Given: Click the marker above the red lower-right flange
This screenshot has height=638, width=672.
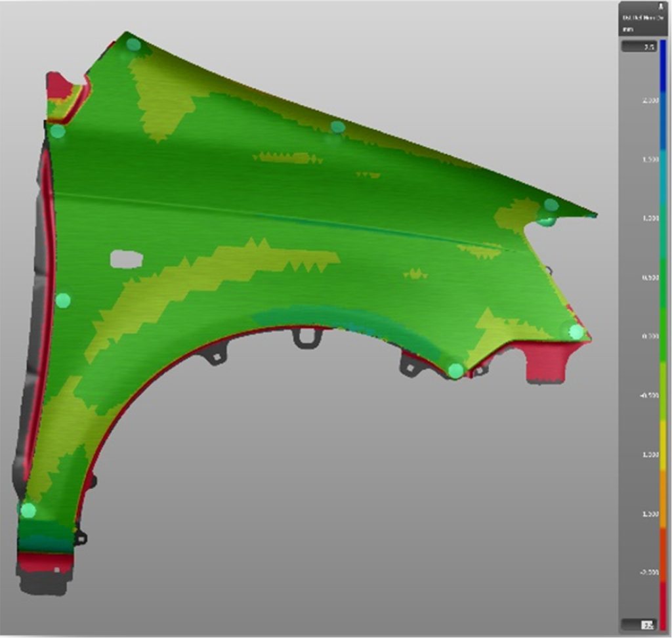Looking at the screenshot, I should click(x=576, y=332).
